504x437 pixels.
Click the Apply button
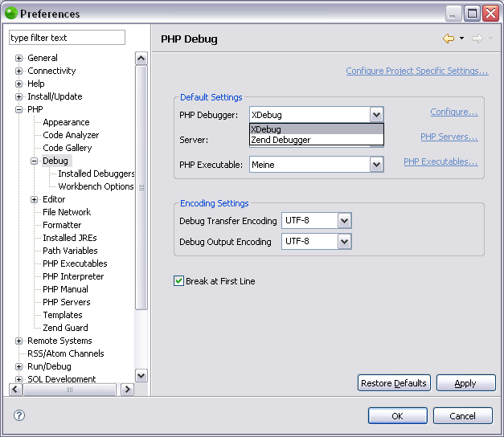[x=465, y=383]
